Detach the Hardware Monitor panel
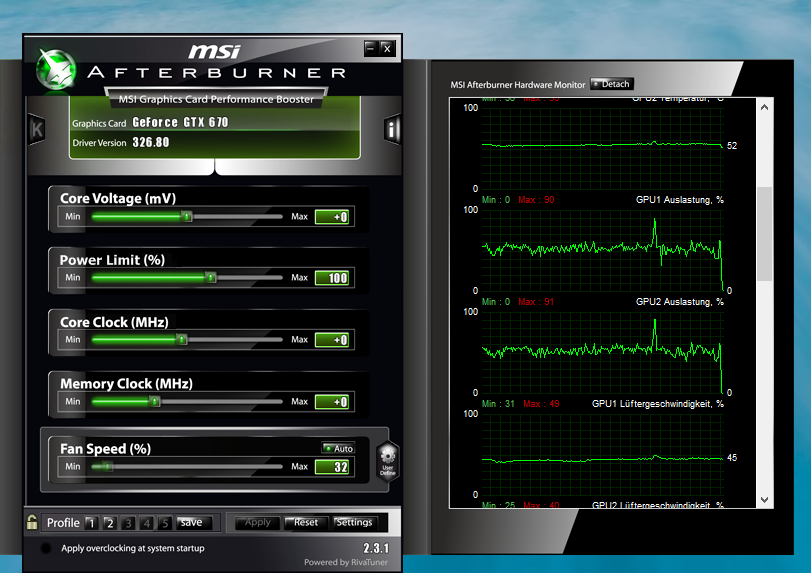This screenshot has height=573, width=811. (x=612, y=84)
